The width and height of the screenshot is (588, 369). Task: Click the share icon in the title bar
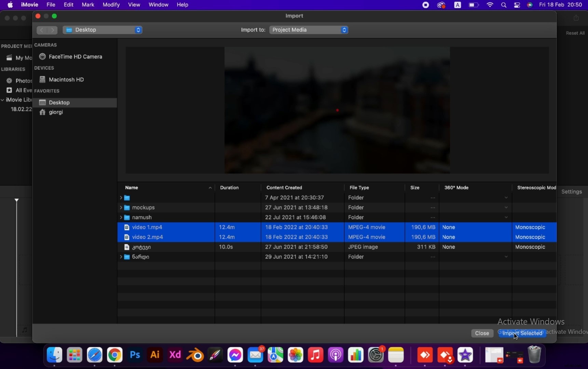(576, 18)
